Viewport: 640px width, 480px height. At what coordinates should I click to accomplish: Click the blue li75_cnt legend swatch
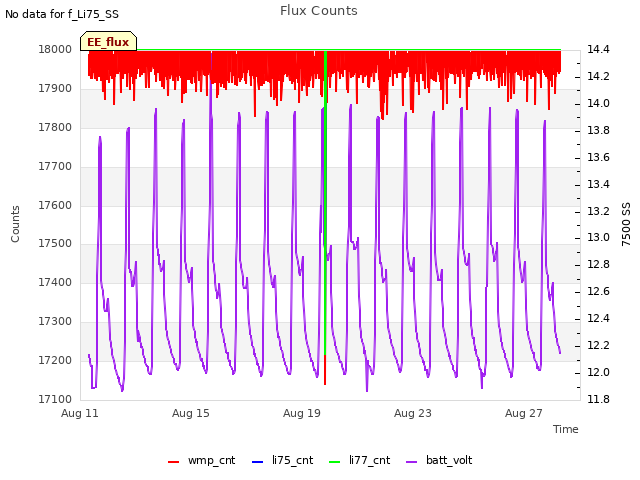[x=258, y=462]
